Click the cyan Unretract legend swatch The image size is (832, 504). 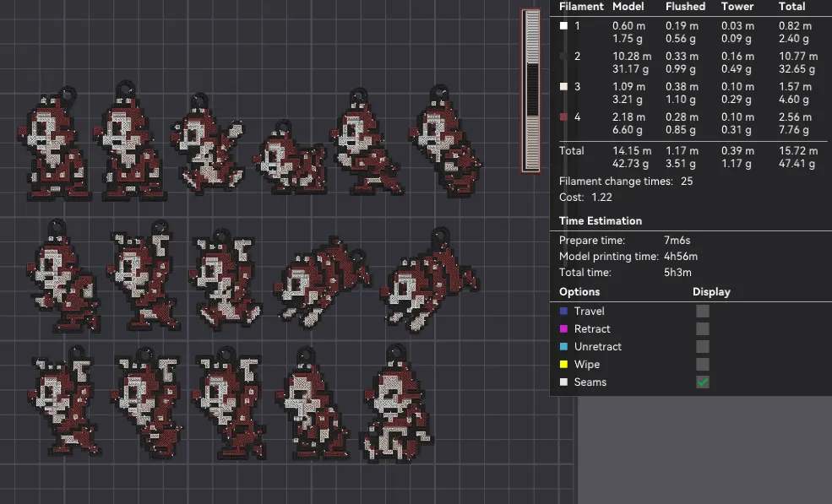point(563,346)
